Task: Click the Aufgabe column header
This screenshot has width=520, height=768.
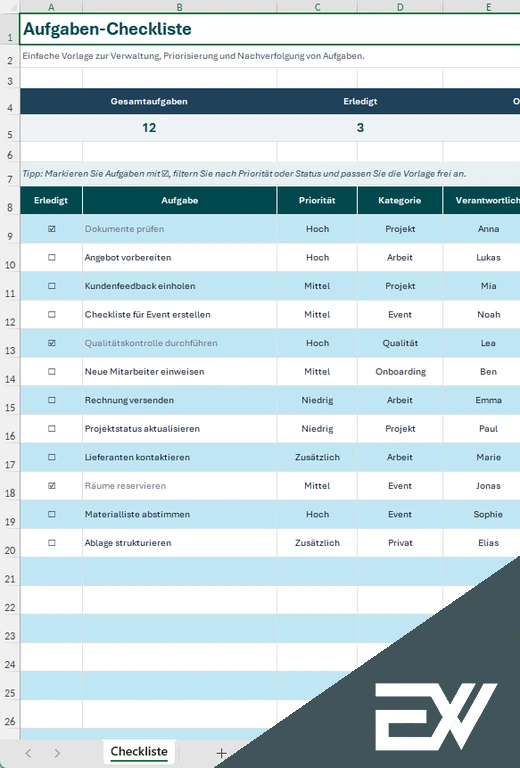Action: pos(180,200)
